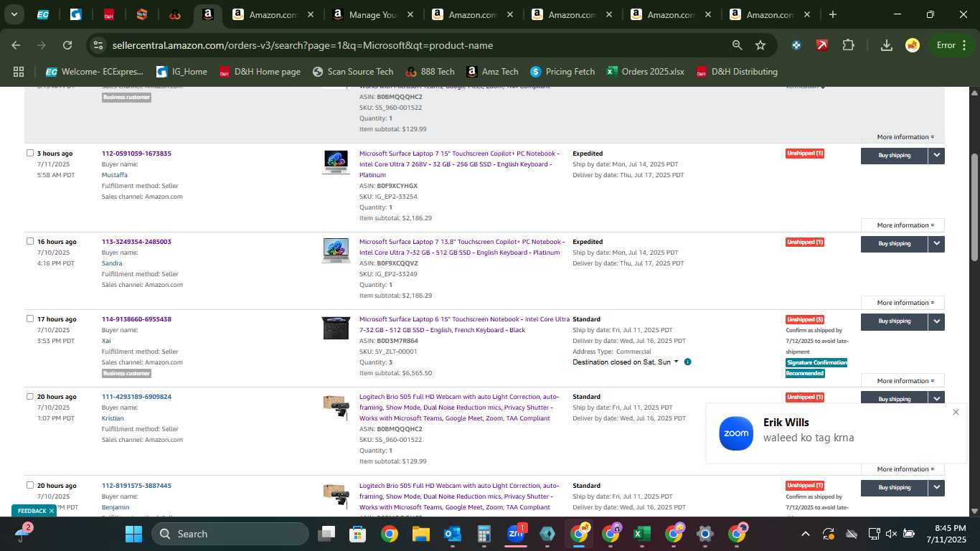The height and width of the screenshot is (551, 980).
Task: Open the Amz Tech bookmark
Action: point(492,72)
